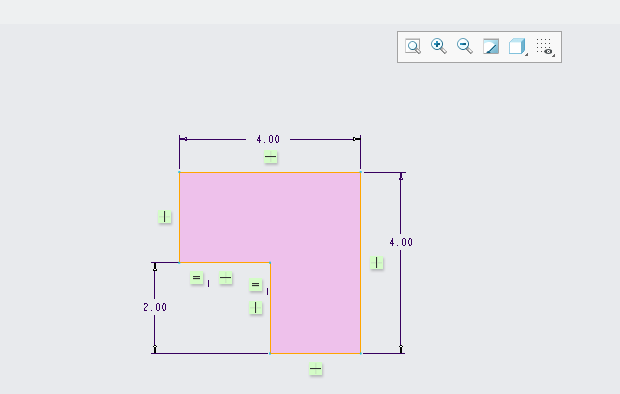Select vertical constraint symbol beside inner step edge
Image resolution: width=620 pixels, height=394 pixels.
[x=256, y=308]
